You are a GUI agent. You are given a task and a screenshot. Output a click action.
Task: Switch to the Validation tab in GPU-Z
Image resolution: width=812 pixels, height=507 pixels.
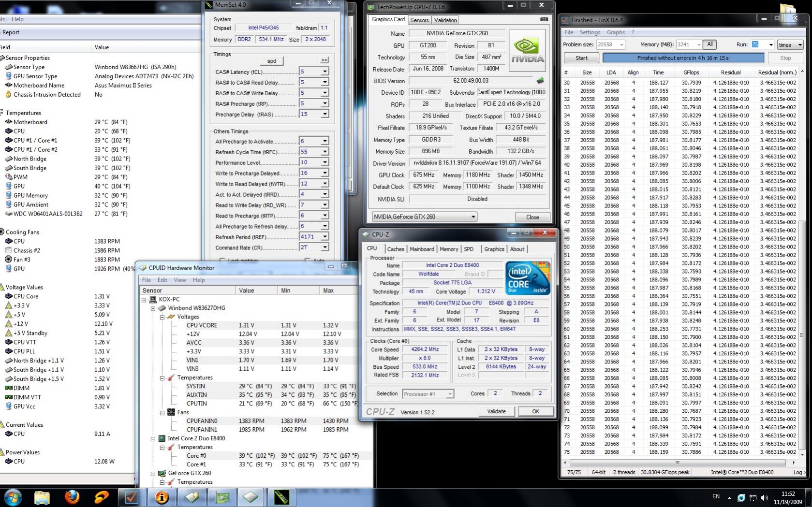pos(445,20)
